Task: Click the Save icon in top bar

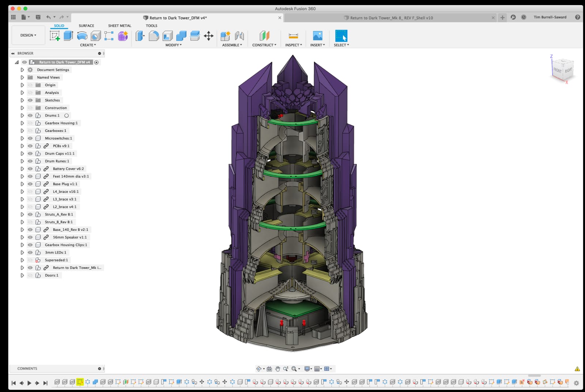Action: point(38,17)
